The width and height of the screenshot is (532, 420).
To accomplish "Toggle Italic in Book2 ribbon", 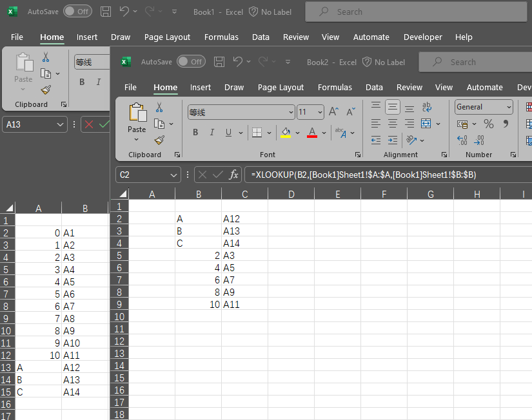I will pos(212,133).
